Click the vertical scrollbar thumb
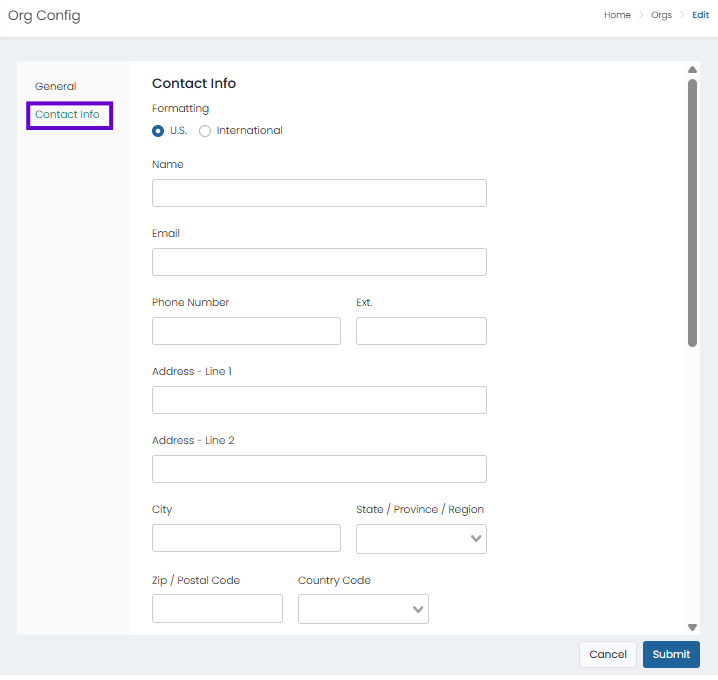 click(692, 213)
